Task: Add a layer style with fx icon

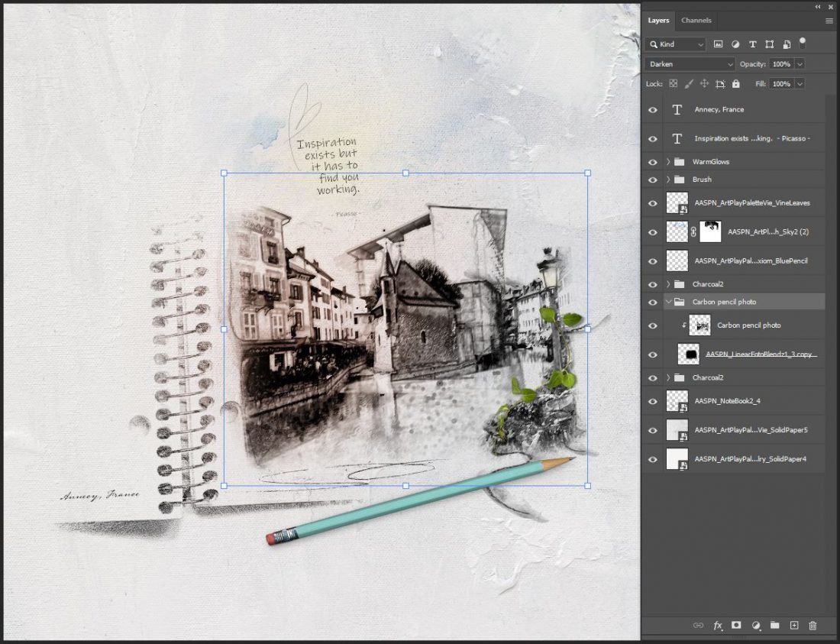Action: (x=717, y=625)
